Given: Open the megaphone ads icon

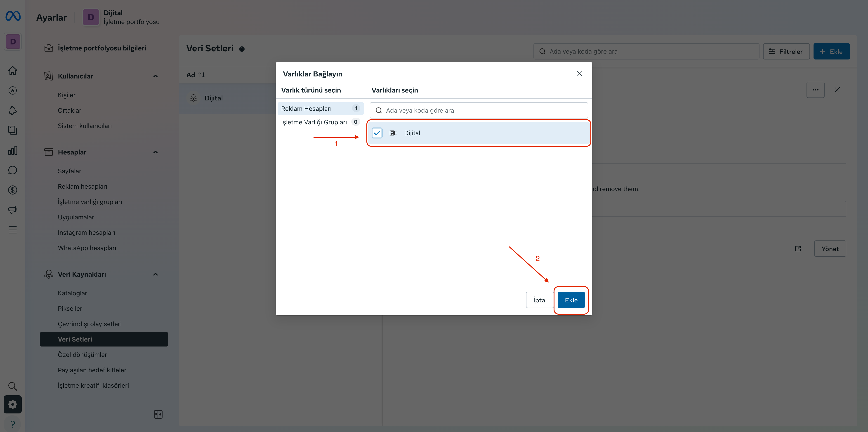Looking at the screenshot, I should (12, 210).
